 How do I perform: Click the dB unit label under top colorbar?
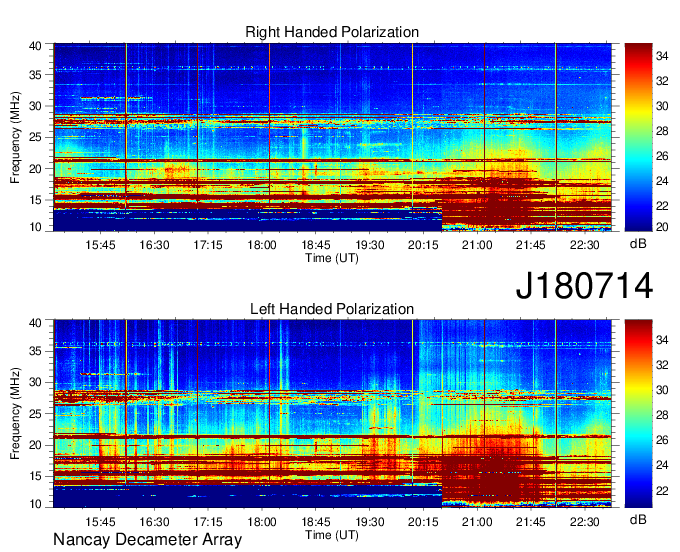tap(638, 244)
